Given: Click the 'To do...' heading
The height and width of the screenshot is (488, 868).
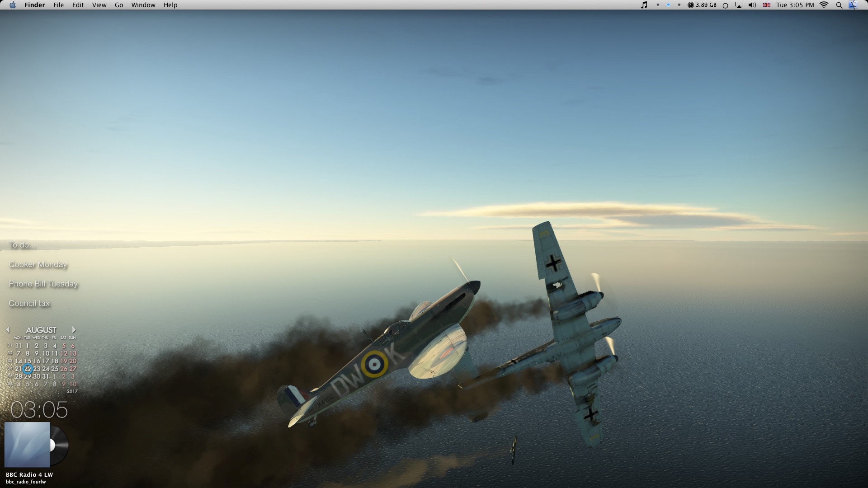Looking at the screenshot, I should coord(22,245).
